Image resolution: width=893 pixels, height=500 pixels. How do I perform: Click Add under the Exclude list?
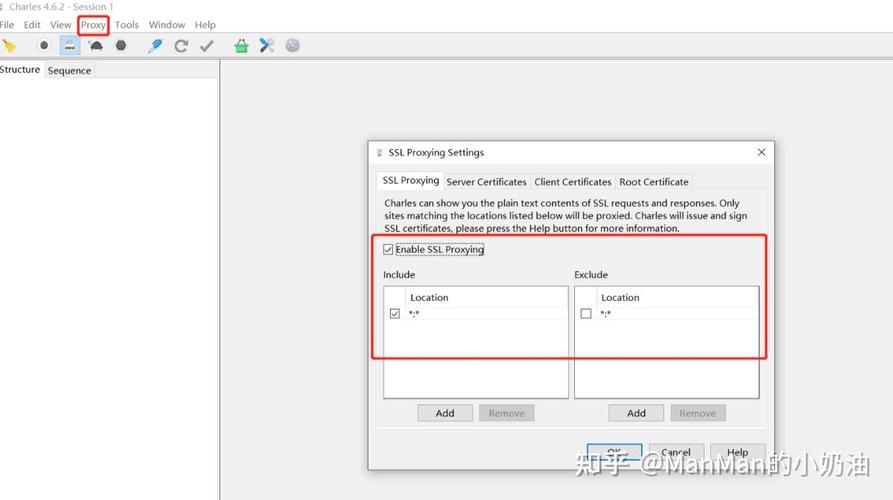[x=636, y=413]
